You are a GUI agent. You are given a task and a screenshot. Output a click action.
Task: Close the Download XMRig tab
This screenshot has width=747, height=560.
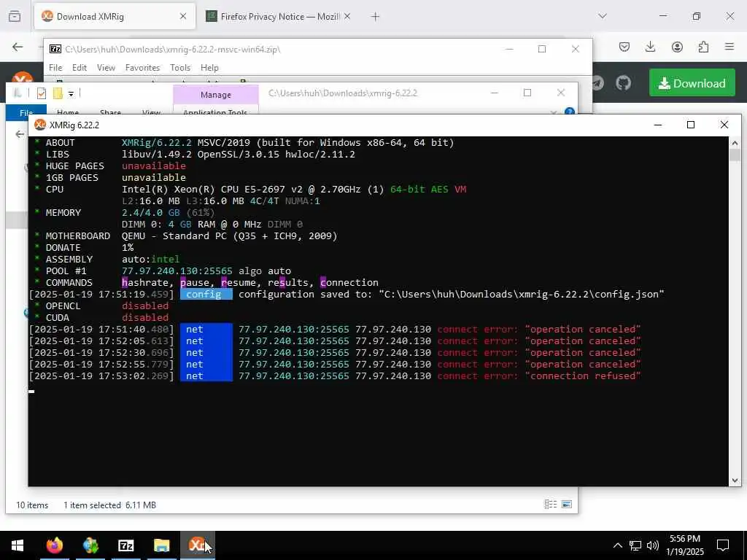(x=183, y=17)
